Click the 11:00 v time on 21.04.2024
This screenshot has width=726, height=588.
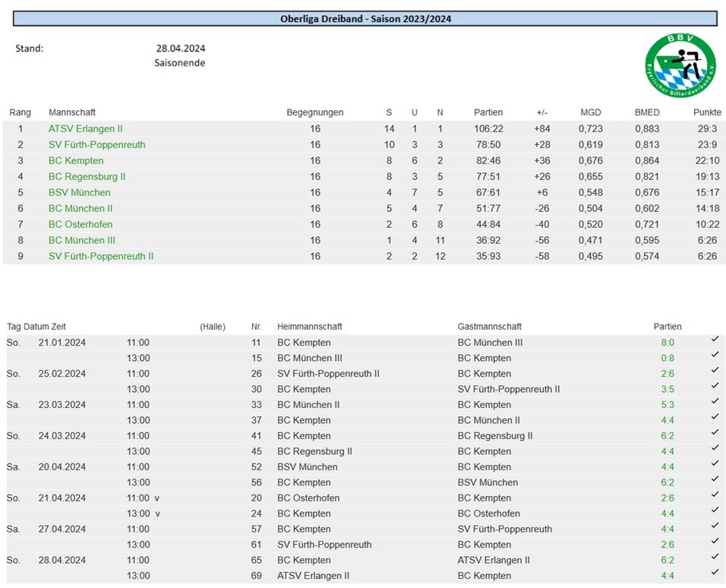coord(143,498)
